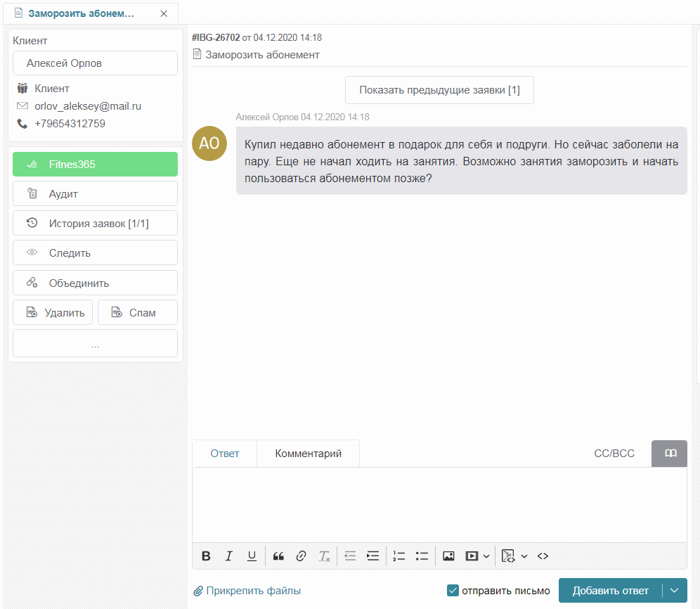This screenshot has height=609, width=700.
Task: Click email orlov_aleksey@mail.ru
Action: point(87,106)
